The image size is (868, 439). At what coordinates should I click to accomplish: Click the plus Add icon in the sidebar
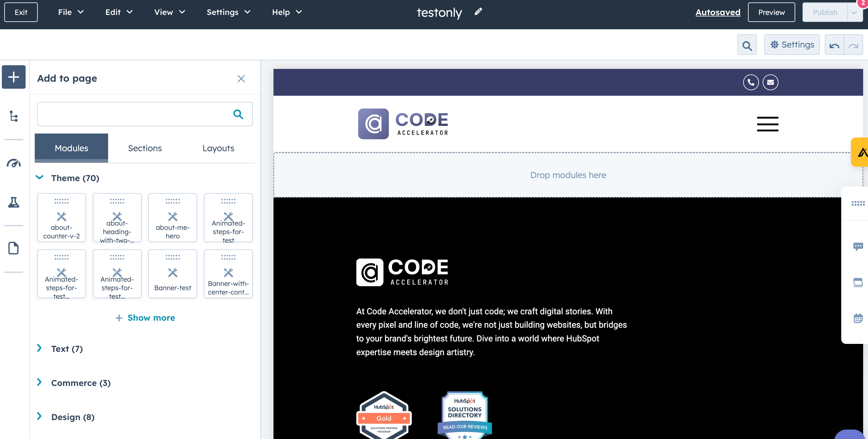13,77
